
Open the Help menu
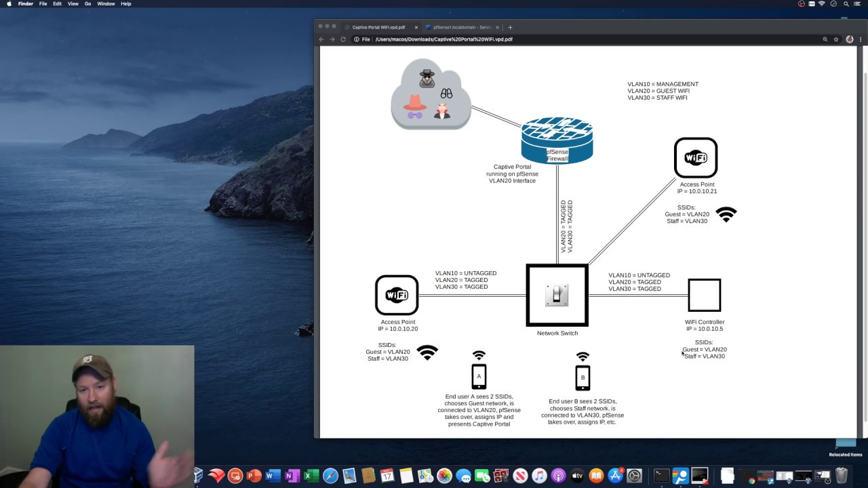click(126, 4)
